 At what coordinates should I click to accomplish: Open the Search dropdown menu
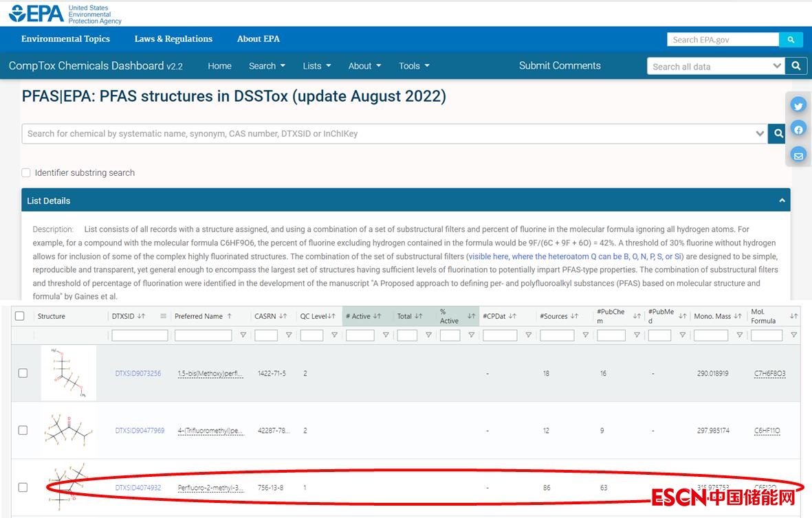[267, 66]
